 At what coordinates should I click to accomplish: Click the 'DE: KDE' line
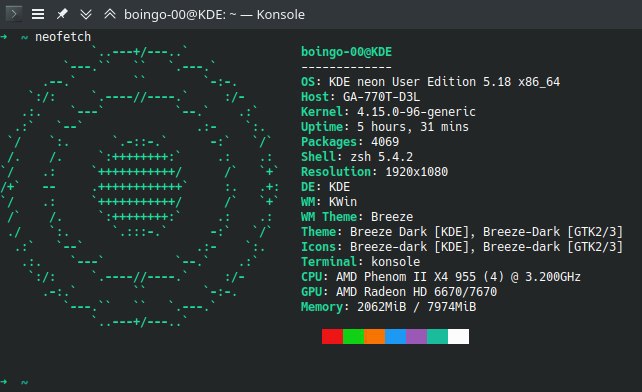(326, 187)
